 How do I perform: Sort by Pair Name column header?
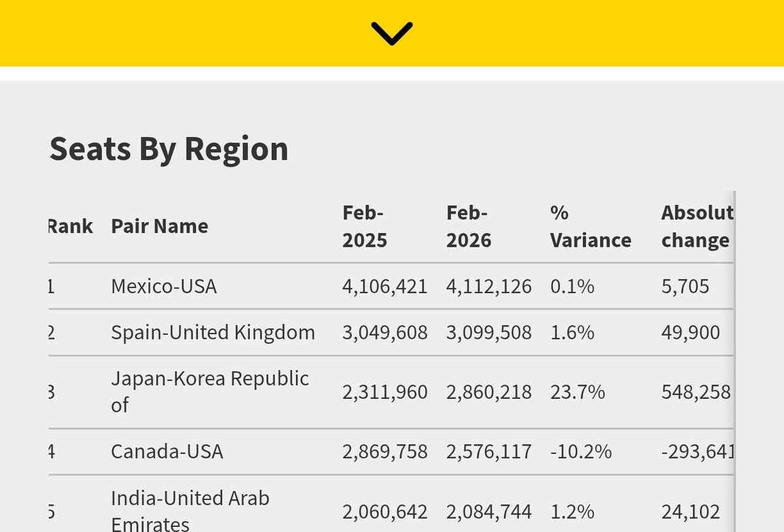coord(159,227)
